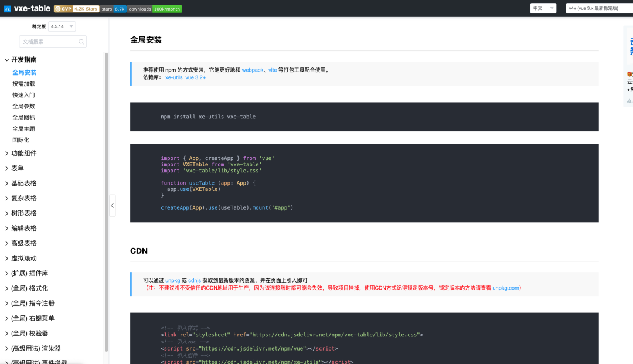Screen dimensions: 633x364
Task: Open the vue 3.2+ dependency link
Action: tap(195, 77)
